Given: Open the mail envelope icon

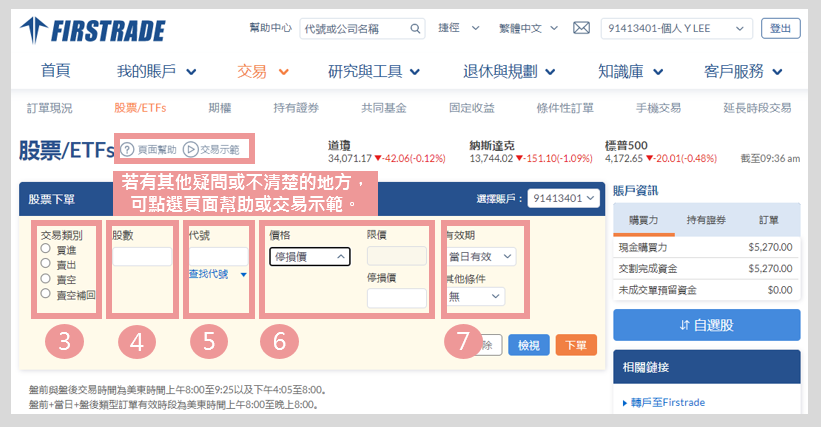Looking at the screenshot, I should coord(581,28).
